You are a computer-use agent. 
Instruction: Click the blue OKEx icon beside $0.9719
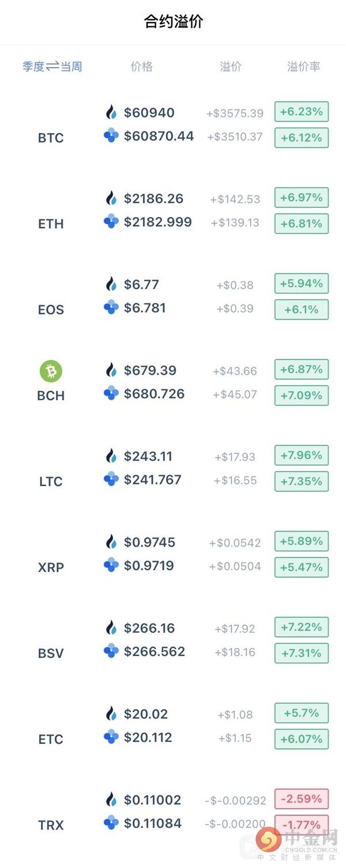pos(111,566)
